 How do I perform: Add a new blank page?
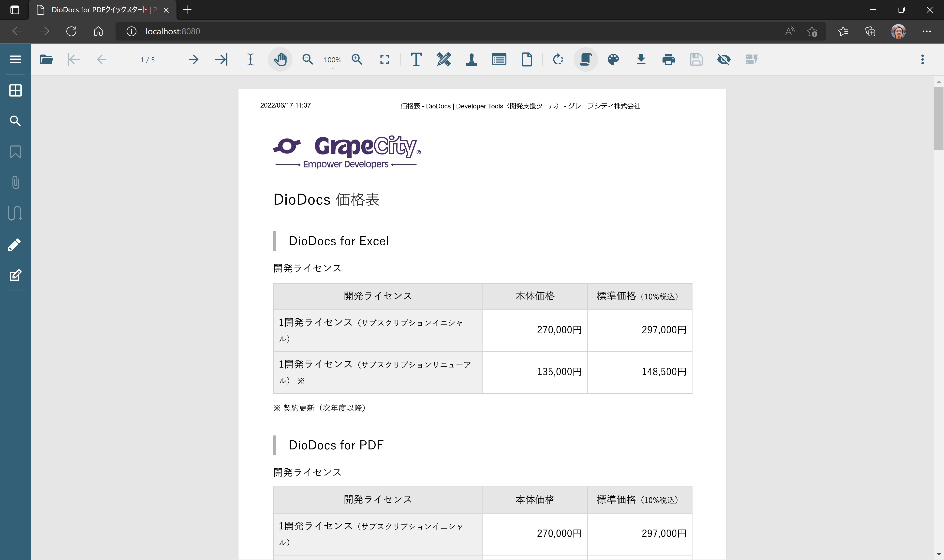[x=527, y=59]
